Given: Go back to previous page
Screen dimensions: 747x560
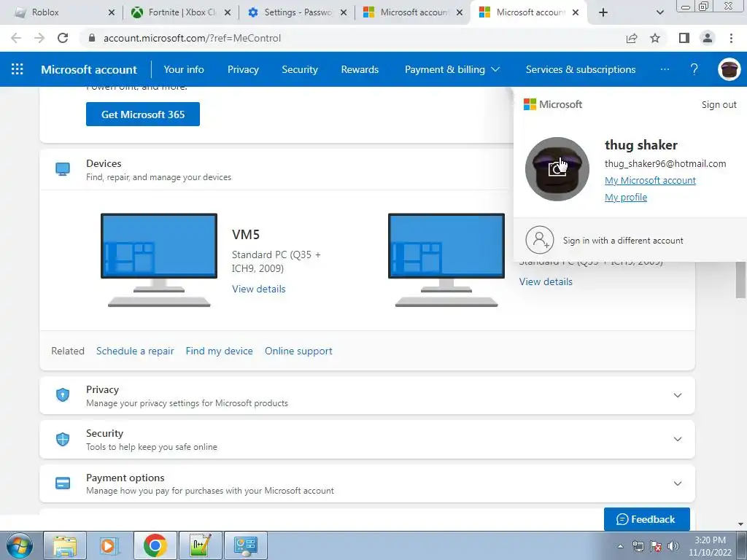Looking at the screenshot, I should (x=16, y=38).
